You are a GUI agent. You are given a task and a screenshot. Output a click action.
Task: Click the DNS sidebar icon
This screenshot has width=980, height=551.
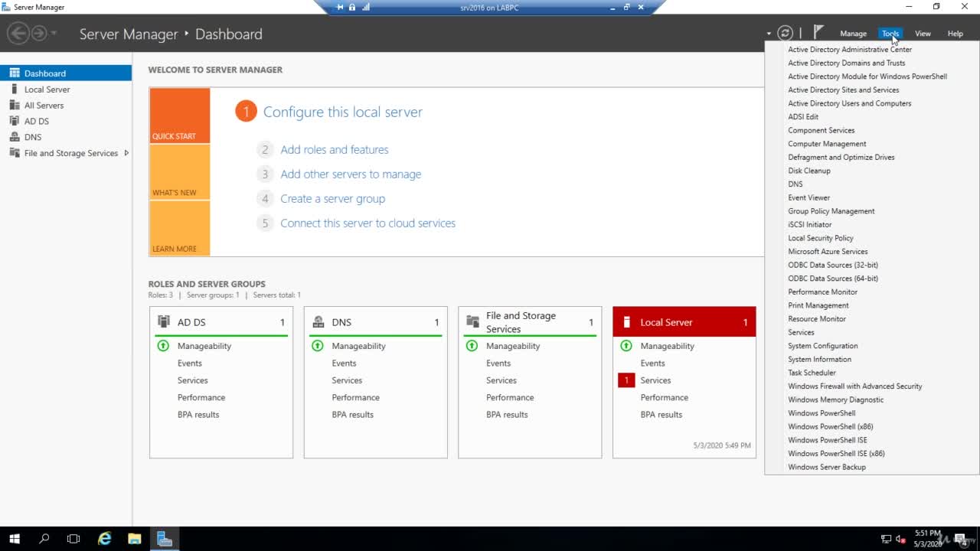tap(15, 137)
